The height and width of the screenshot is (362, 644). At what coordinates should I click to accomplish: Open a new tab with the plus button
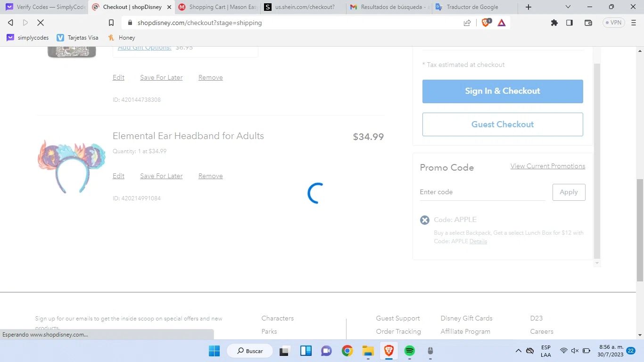tap(528, 7)
